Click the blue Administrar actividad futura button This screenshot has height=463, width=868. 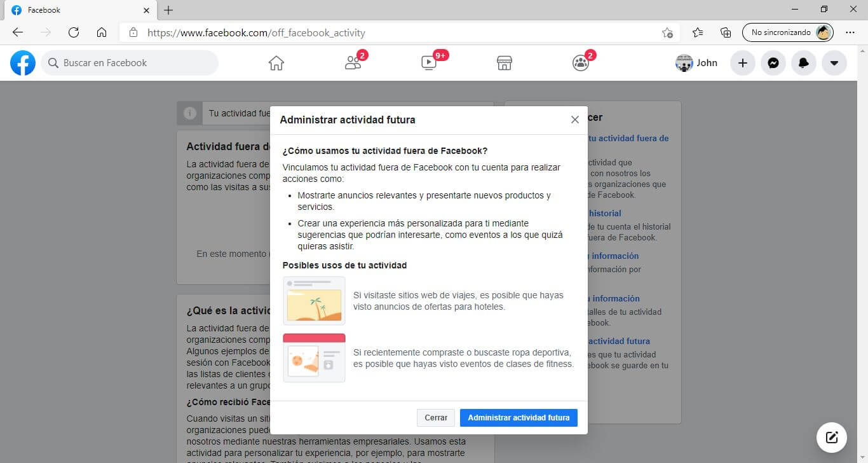click(519, 418)
